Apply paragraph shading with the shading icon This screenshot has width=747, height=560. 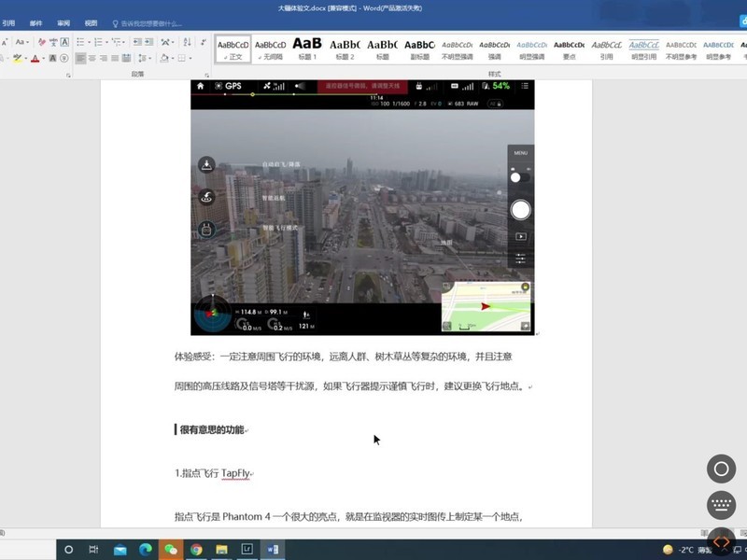click(164, 58)
